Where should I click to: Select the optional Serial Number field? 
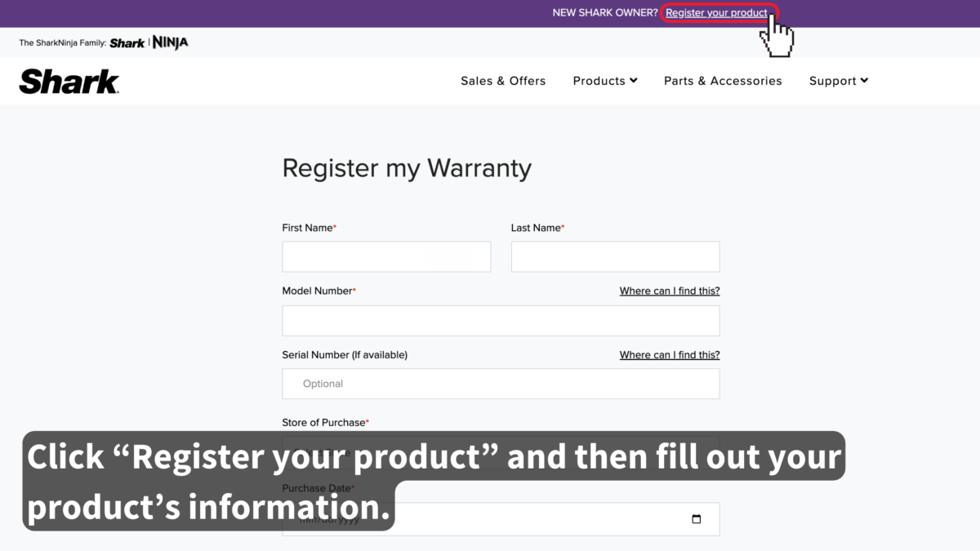[501, 384]
